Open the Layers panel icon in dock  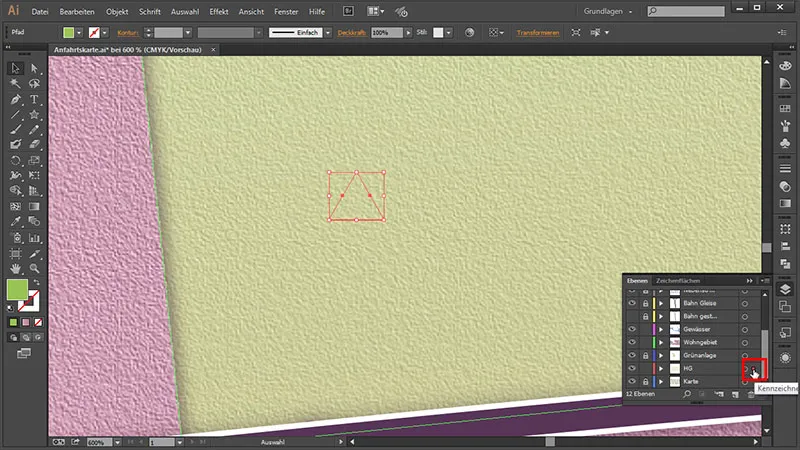click(785, 289)
